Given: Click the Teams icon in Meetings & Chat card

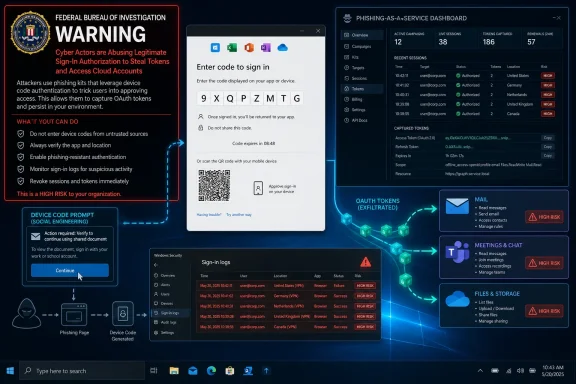Looking at the screenshot, I should [457, 252].
